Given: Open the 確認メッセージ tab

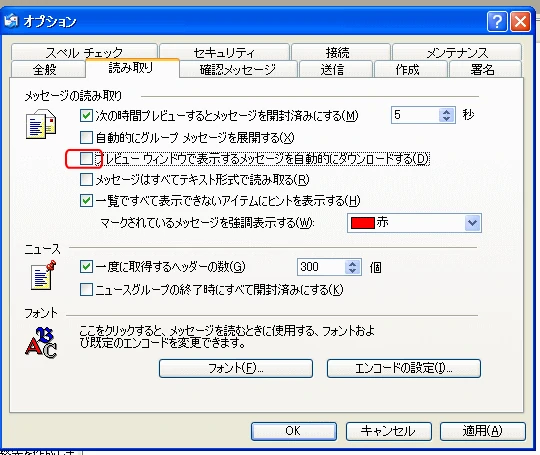Looking at the screenshot, I should click(x=238, y=69).
